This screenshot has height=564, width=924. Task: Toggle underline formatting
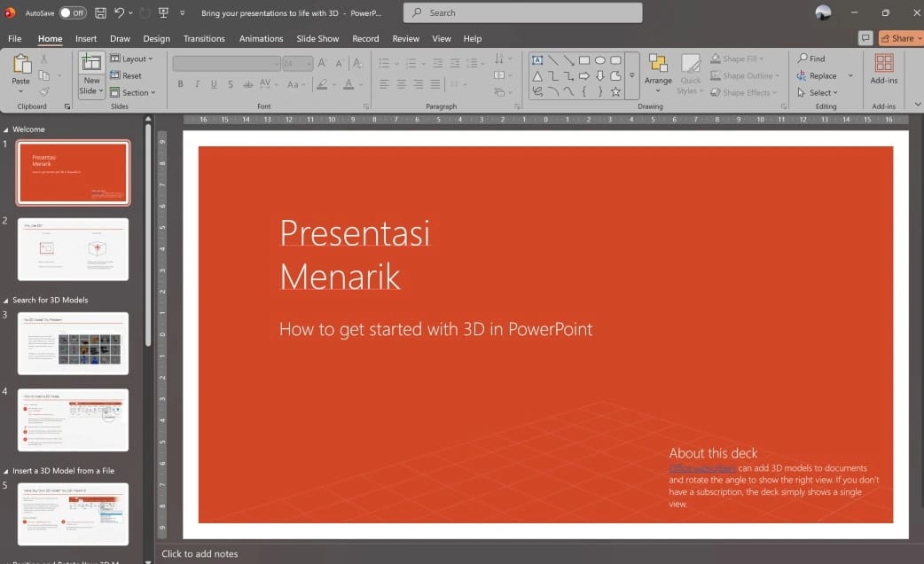click(213, 83)
